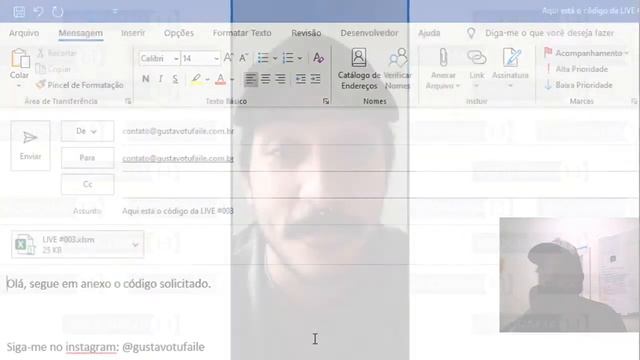
Task: Click the webcam video thumbnail
Action: (569, 275)
